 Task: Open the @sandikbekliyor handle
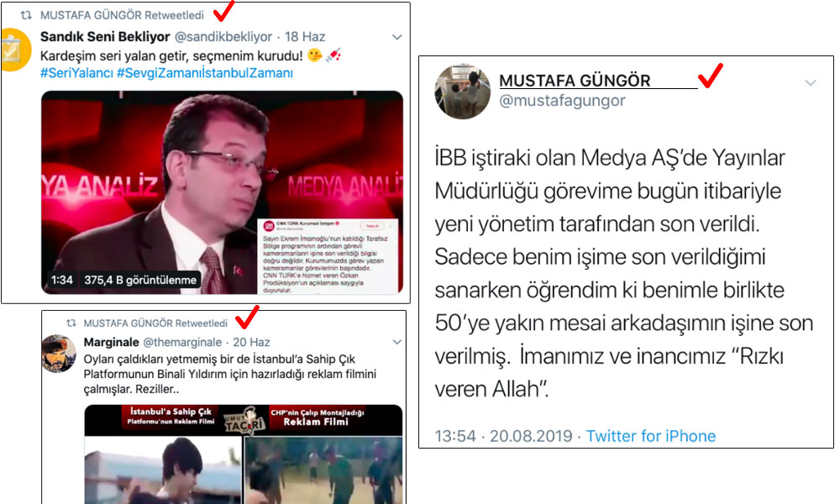(x=223, y=36)
